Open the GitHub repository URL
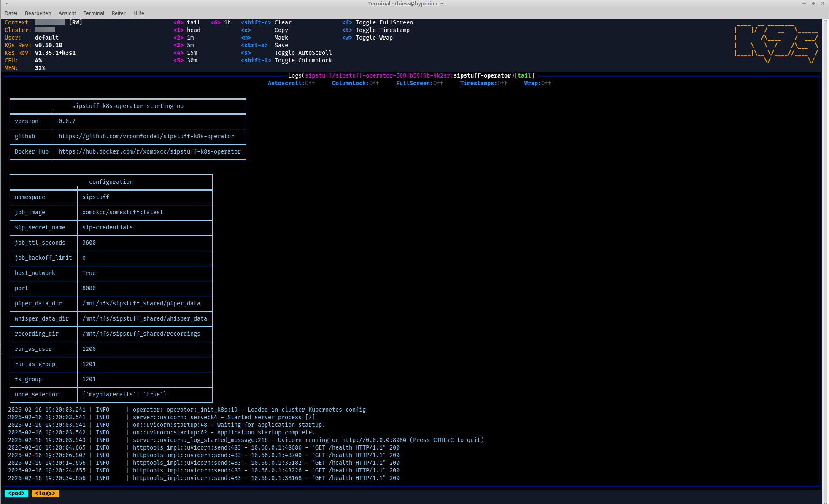This screenshot has width=829, height=504. coord(146,136)
